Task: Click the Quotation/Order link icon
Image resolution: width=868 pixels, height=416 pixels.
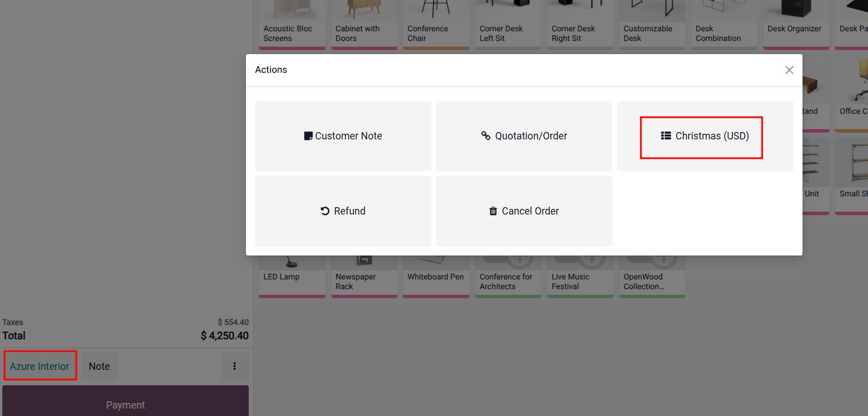Action: (x=486, y=136)
